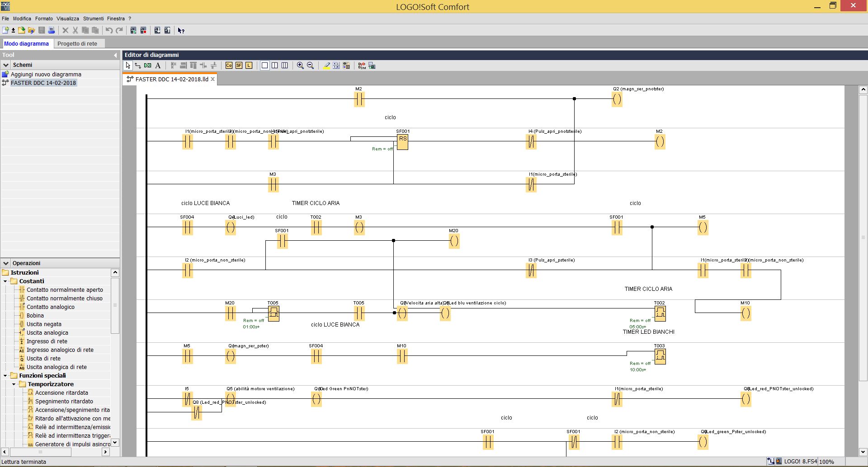Collapse the Schemi section
Screen dimensions: 868x467
(x=6, y=65)
